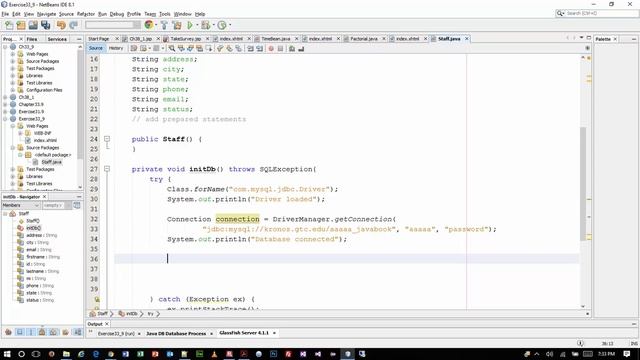
Task: Open the Refactor menu
Action: 86,14
